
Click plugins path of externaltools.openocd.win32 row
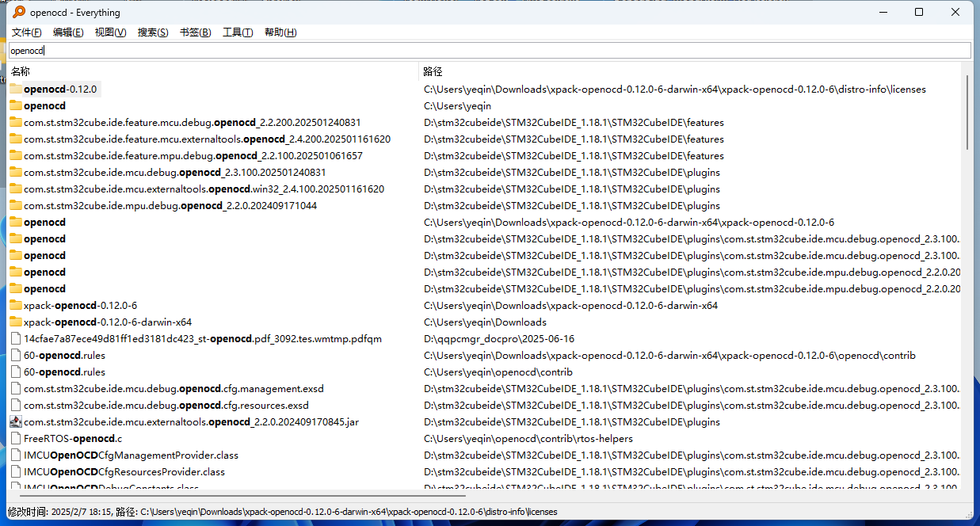[572, 189]
